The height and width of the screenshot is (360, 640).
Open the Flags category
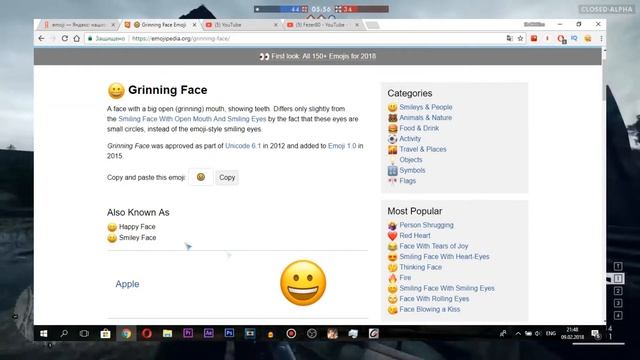click(x=407, y=181)
